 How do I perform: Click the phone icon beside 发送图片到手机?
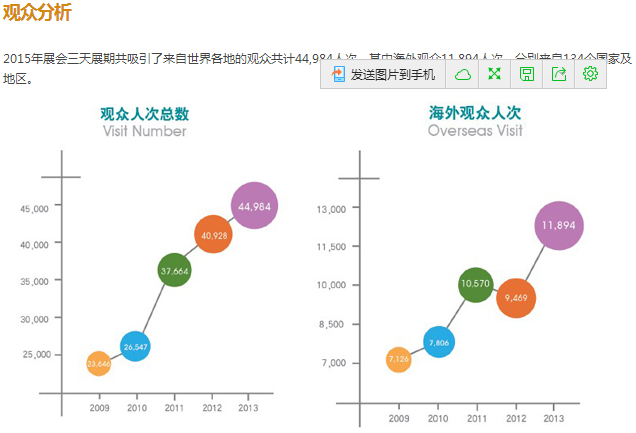tap(338, 75)
